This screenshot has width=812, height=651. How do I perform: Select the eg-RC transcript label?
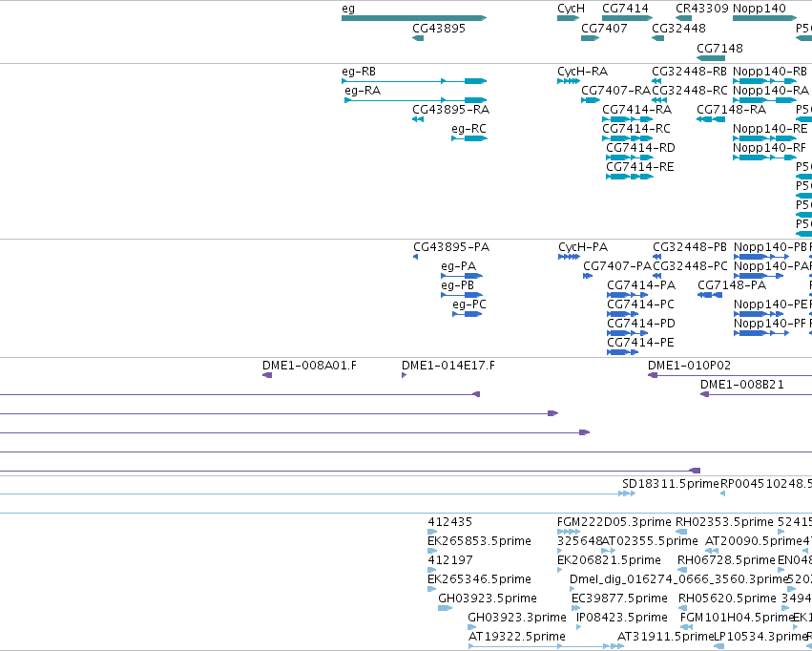tap(468, 129)
